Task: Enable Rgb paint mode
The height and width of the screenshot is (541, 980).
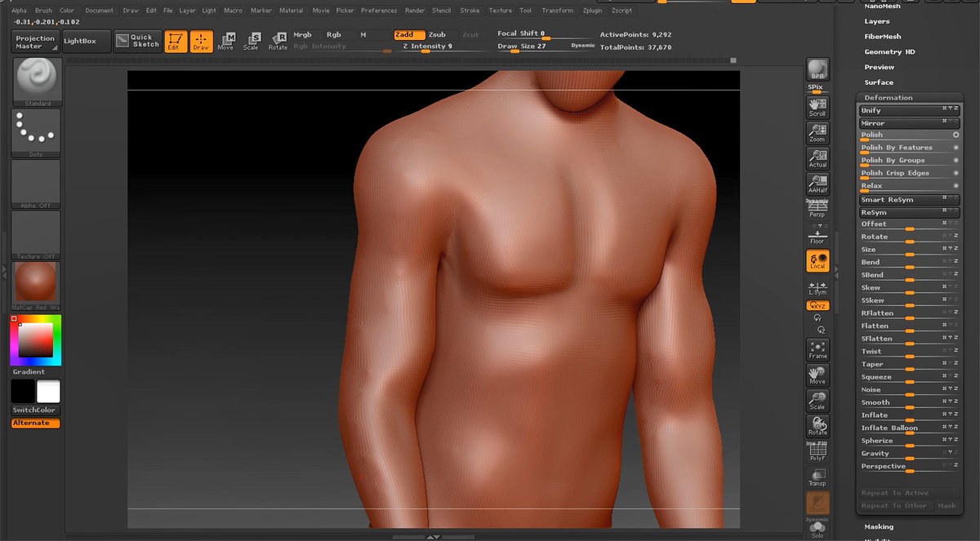Action: click(333, 35)
